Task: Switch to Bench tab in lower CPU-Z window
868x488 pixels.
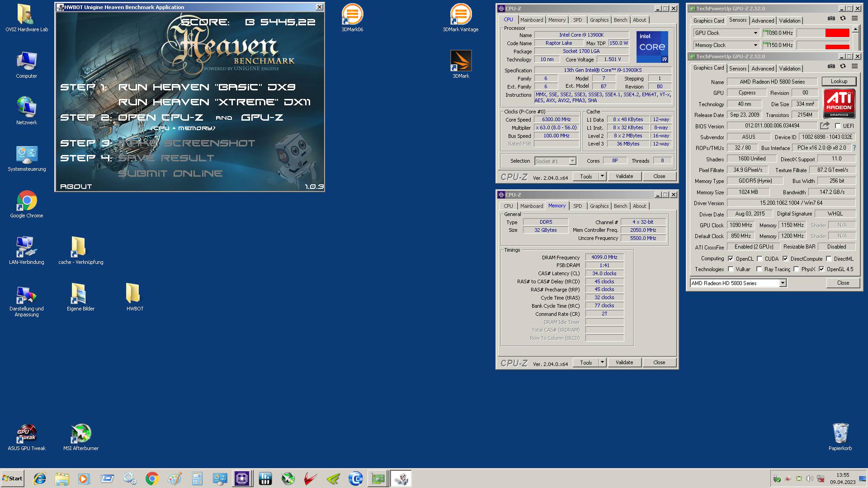Action: coord(620,206)
